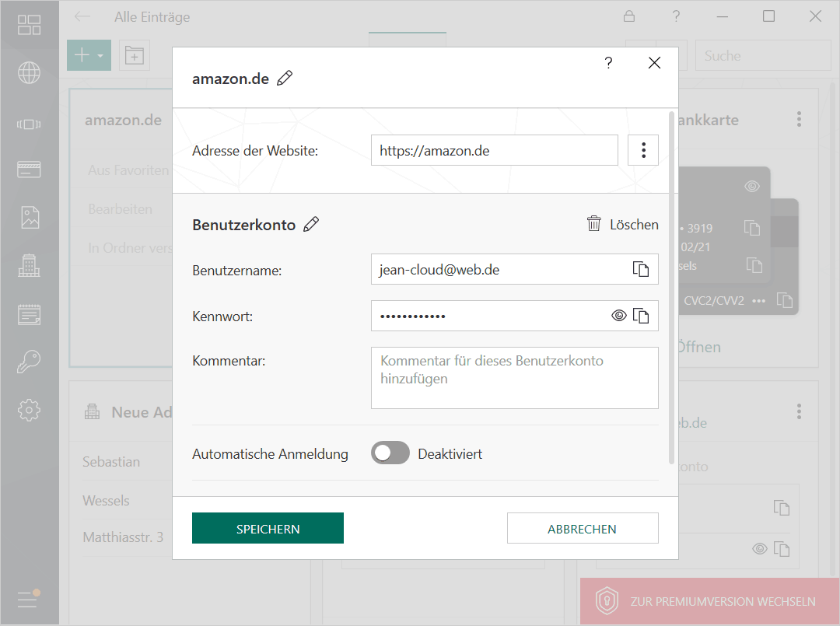Image resolution: width=840 pixels, height=626 pixels.
Task: Open the Notes icon in sidebar
Action: pyautogui.click(x=29, y=314)
